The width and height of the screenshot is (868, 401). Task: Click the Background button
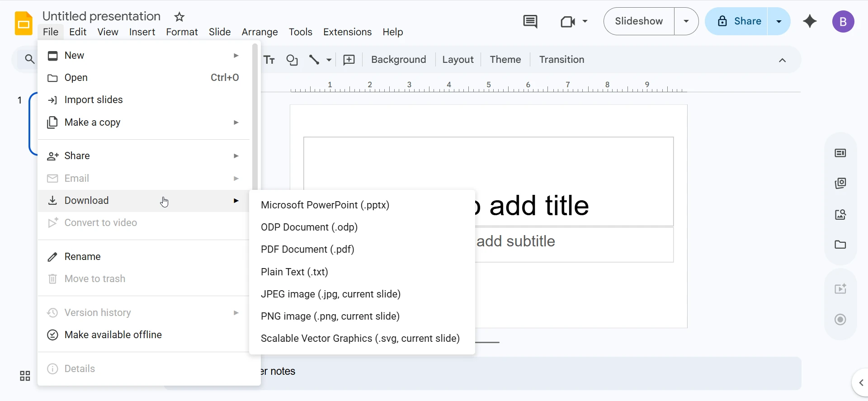click(398, 60)
